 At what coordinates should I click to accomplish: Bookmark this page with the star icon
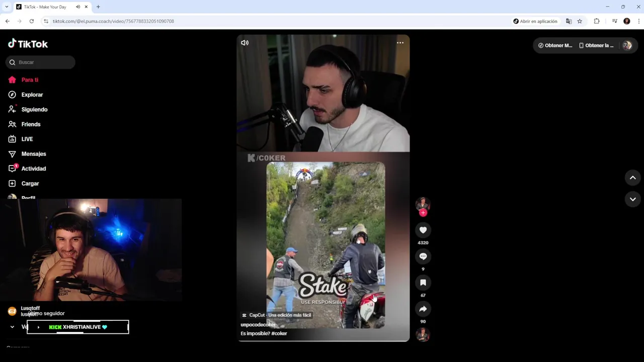click(580, 21)
